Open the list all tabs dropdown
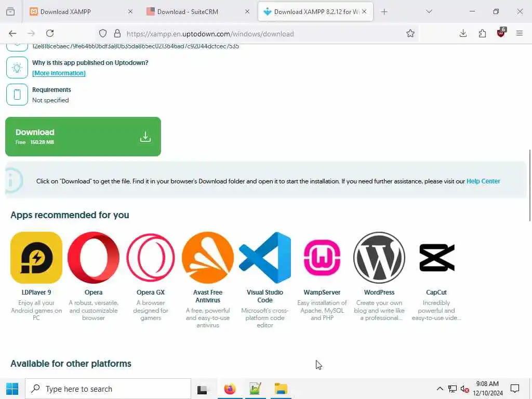Viewport: 532px width, 399px height. pyautogui.click(x=429, y=11)
